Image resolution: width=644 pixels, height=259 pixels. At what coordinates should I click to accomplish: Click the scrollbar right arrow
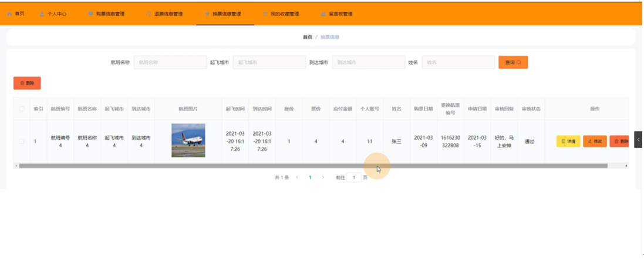[626, 166]
